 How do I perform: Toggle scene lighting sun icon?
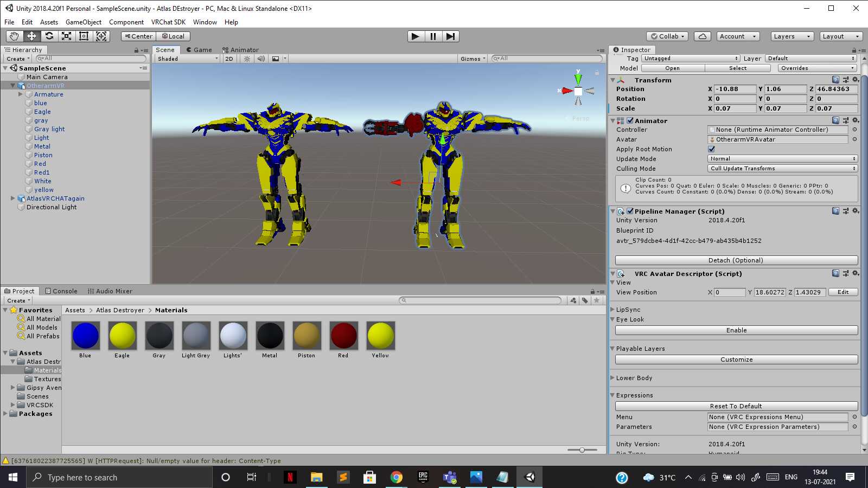click(x=247, y=59)
